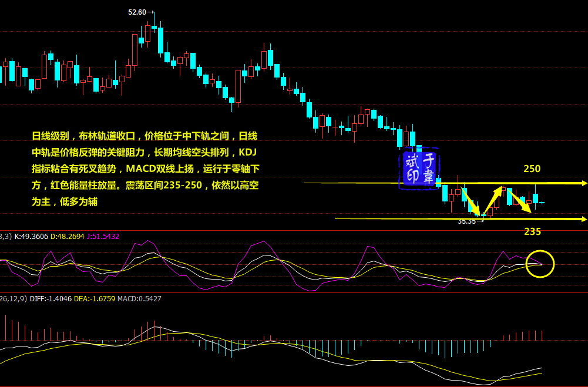Click the 235 support level label
Image resolution: width=588 pixels, height=387 pixels.
[533, 232]
